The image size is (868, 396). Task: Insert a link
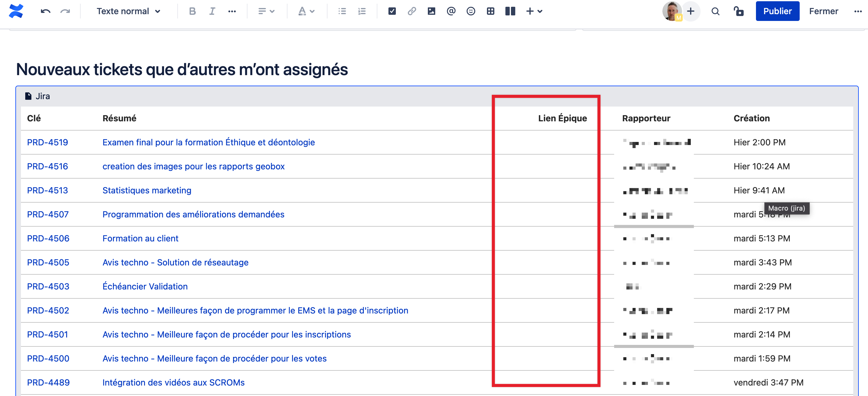point(412,11)
